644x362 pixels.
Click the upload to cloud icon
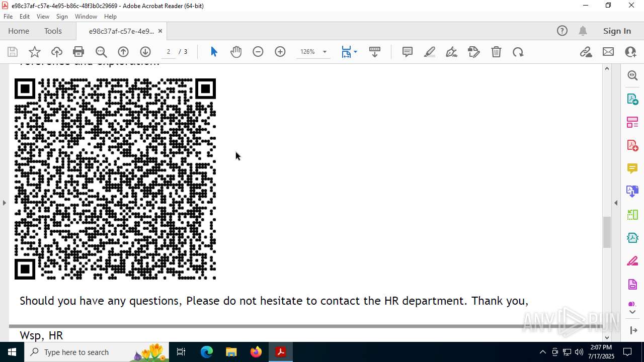57,52
